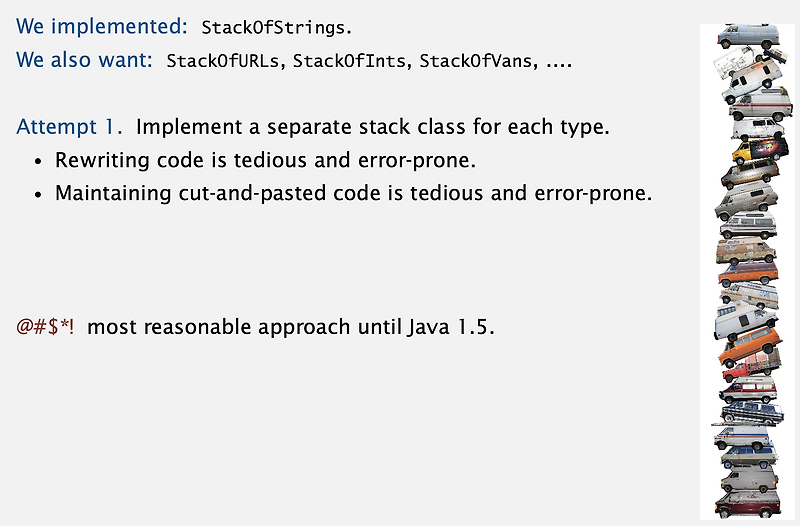This screenshot has width=800, height=526.
Task: Click the maroon van at the stack's bottom
Action: click(746, 503)
